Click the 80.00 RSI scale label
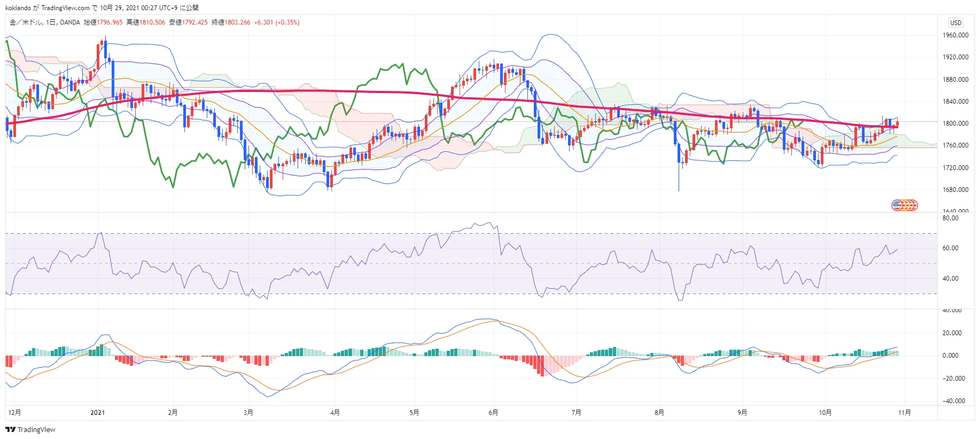980x439 pixels. point(950,218)
